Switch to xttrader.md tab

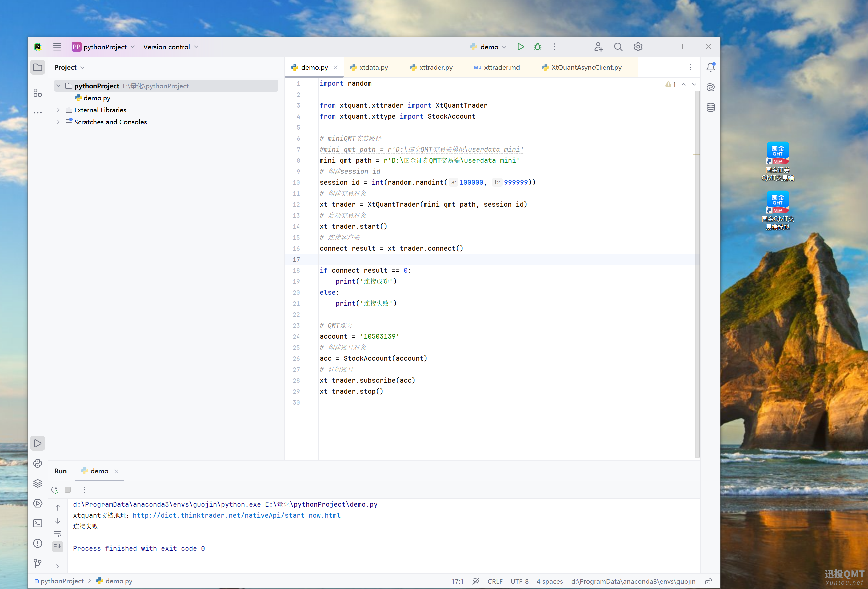point(497,67)
